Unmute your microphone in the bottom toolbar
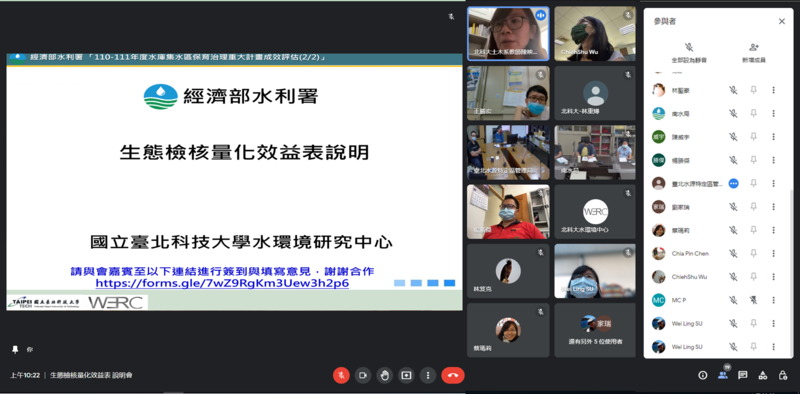800x394 pixels. coord(341,375)
